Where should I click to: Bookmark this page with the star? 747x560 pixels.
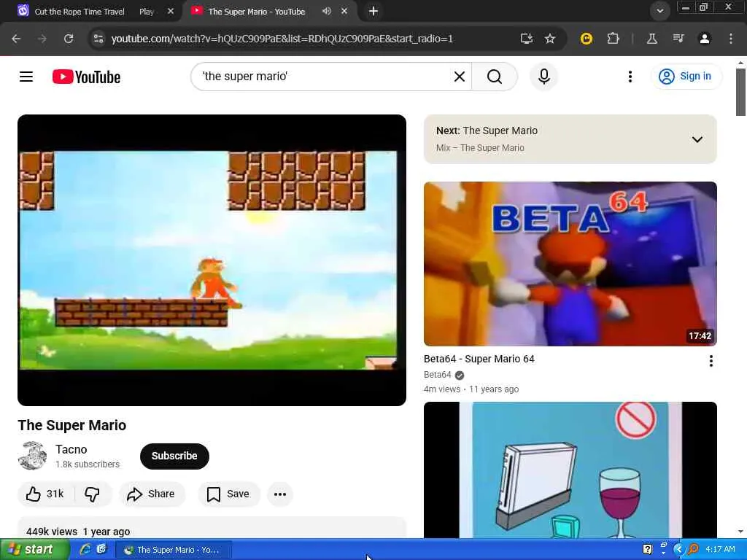(550, 39)
